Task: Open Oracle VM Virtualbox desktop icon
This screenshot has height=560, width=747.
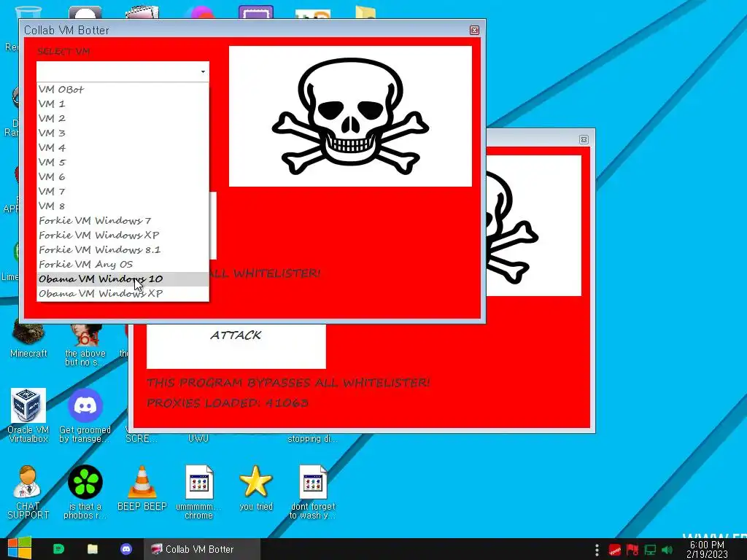Action: click(x=28, y=415)
